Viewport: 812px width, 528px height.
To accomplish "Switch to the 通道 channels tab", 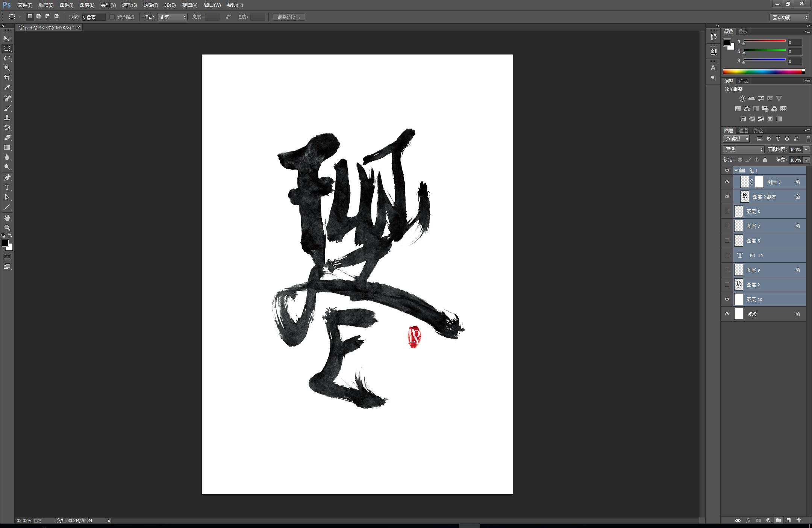I will click(x=744, y=130).
